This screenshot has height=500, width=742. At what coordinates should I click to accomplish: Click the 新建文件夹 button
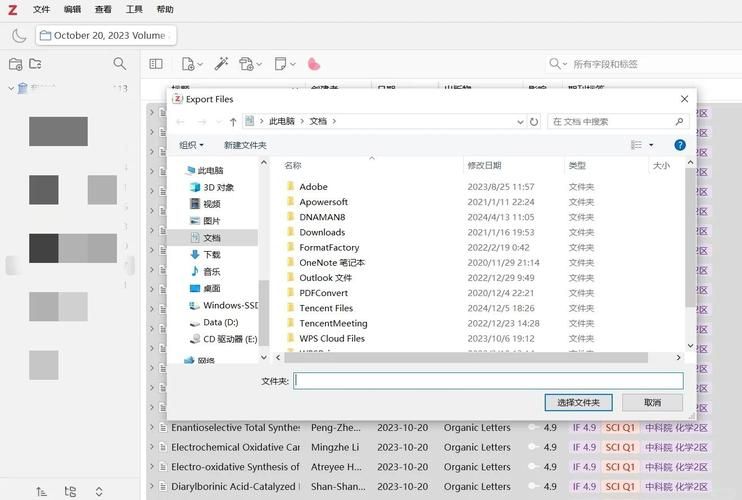[245, 145]
